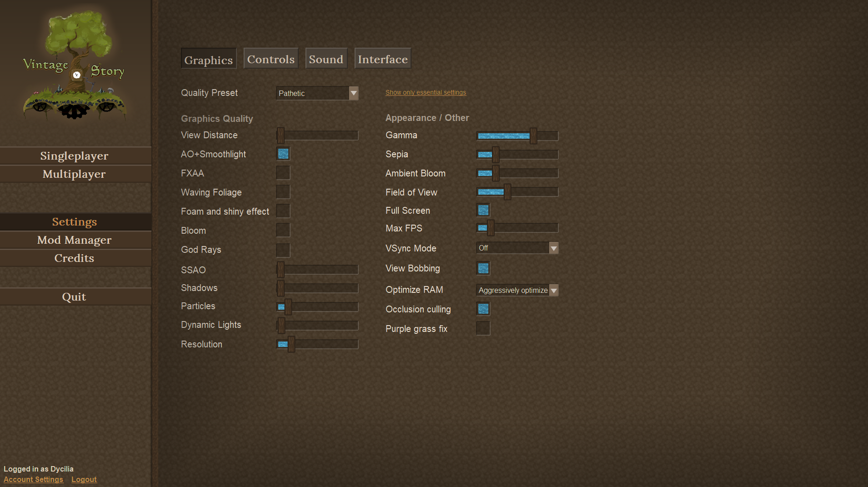Click the Logout link

84,479
